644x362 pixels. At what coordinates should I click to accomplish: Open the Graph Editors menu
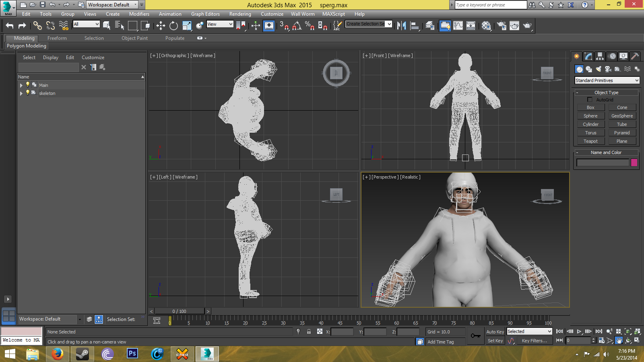coord(205,14)
